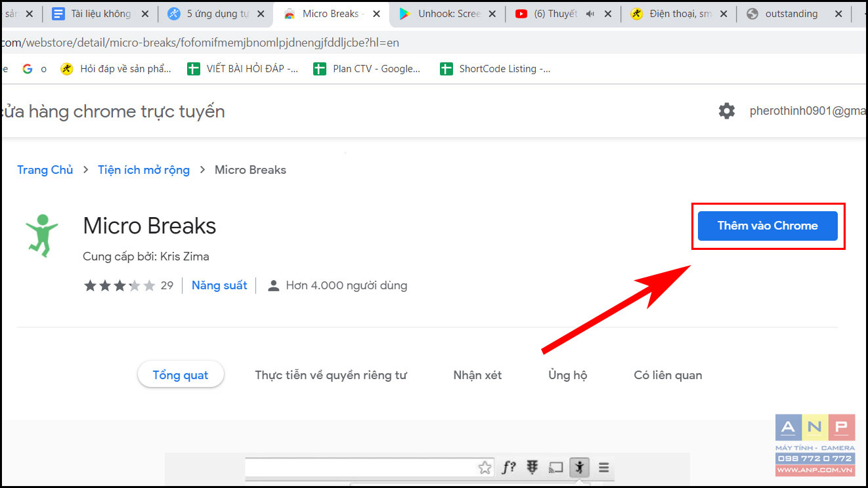868x488 pixels.
Task: Close the 5 ứng dụng tab
Action: point(261,14)
